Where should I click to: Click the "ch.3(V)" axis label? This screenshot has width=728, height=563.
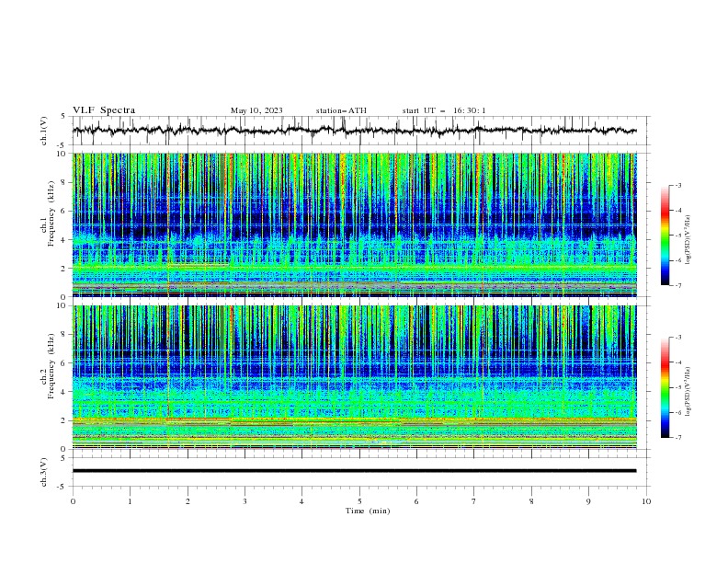[x=44, y=472]
